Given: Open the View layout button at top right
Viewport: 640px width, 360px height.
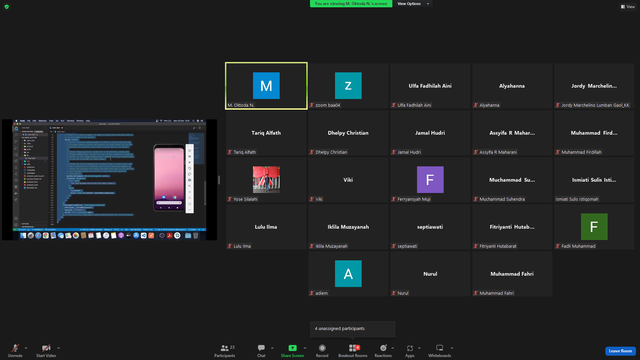Looking at the screenshot, I should [x=628, y=7].
